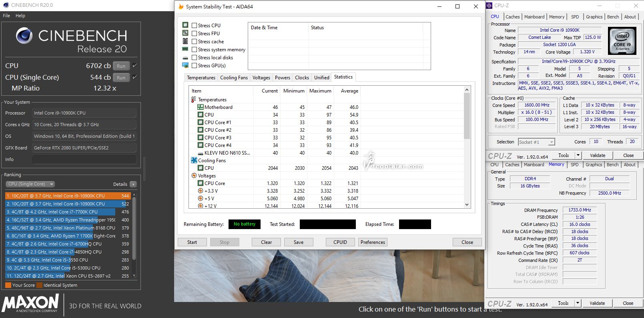Click the Your Score orange legend swatch
Viewport: 644px width, 318px height.
pos(8,285)
